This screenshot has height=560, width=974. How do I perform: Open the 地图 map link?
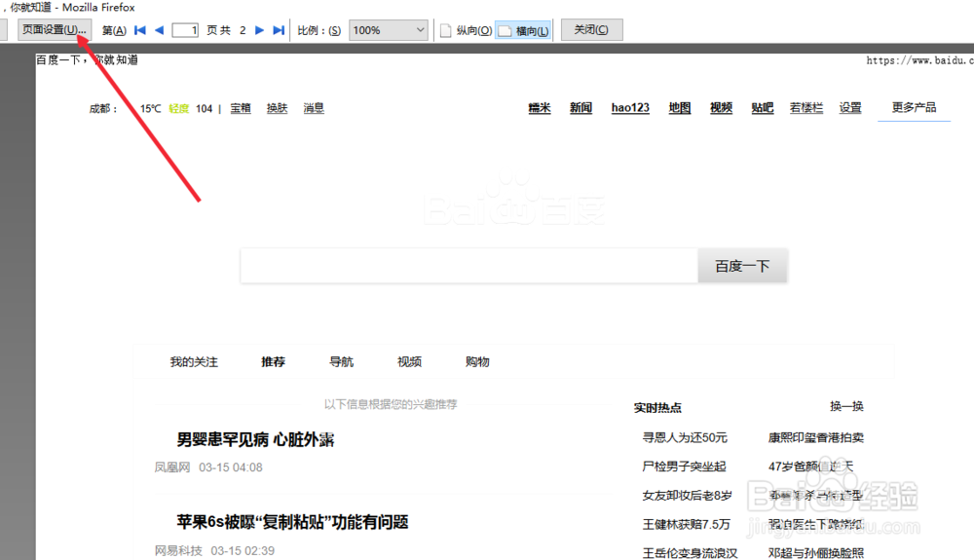tap(680, 107)
